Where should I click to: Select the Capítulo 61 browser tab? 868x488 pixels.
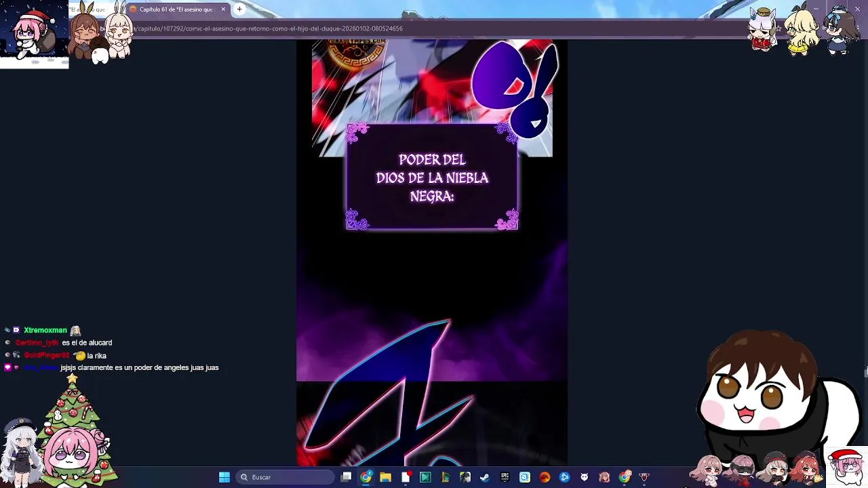(176, 9)
